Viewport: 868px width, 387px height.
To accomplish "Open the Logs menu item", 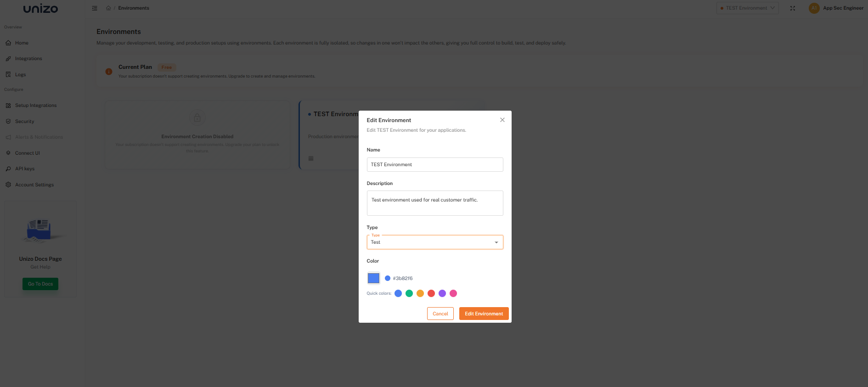I will tap(21, 75).
